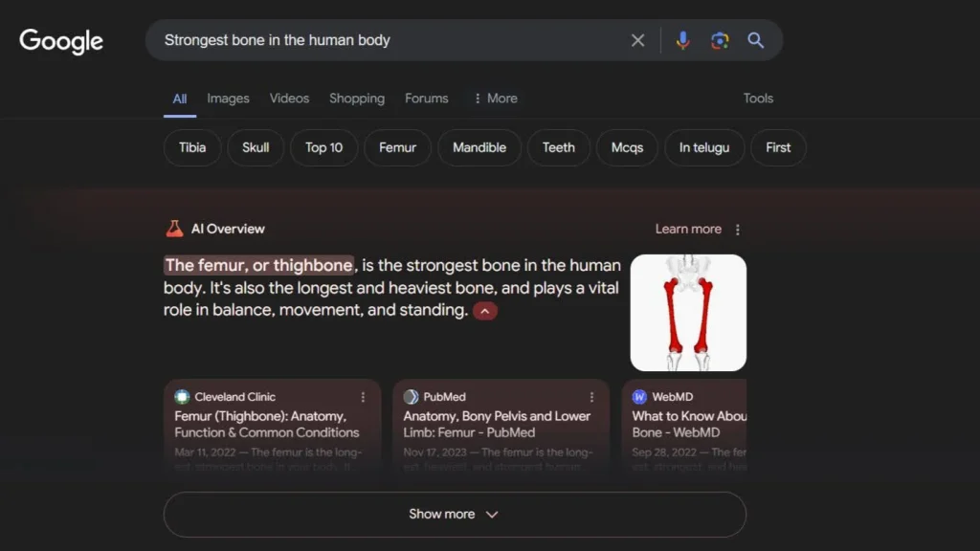Click the AI Overview flask icon
Image resolution: width=980 pixels, height=551 pixels.
point(174,229)
